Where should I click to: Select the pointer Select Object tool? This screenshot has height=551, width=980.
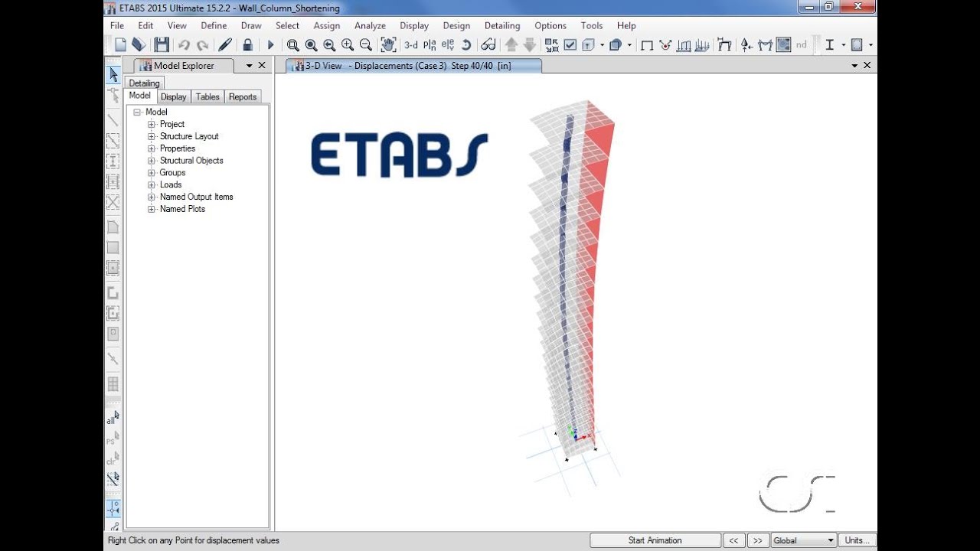pyautogui.click(x=113, y=75)
